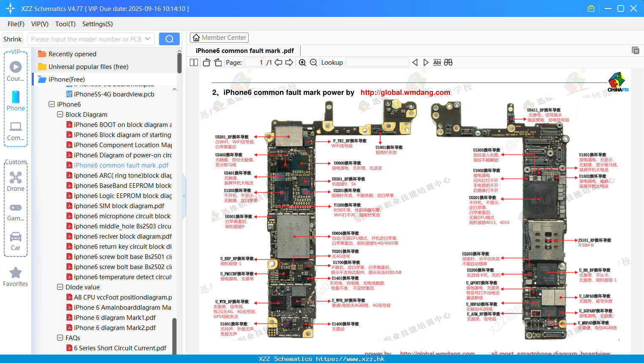
Task: Open 6 Series Short Circuit Current.pdf
Action: 116,348
